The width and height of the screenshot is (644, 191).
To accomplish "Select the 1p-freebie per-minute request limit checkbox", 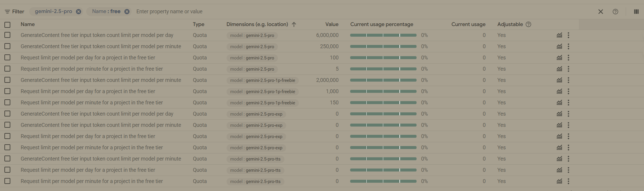I will pyautogui.click(x=7, y=102).
